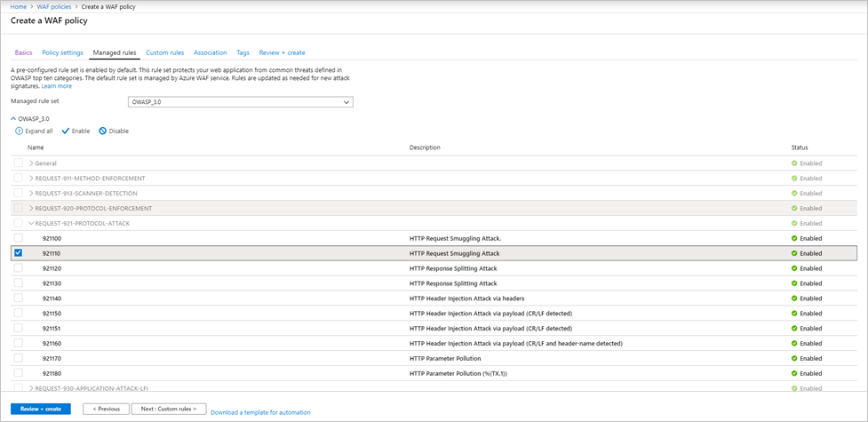Image resolution: width=868 pixels, height=422 pixels.
Task: Click the blue Review + create button
Action: [x=41, y=409]
